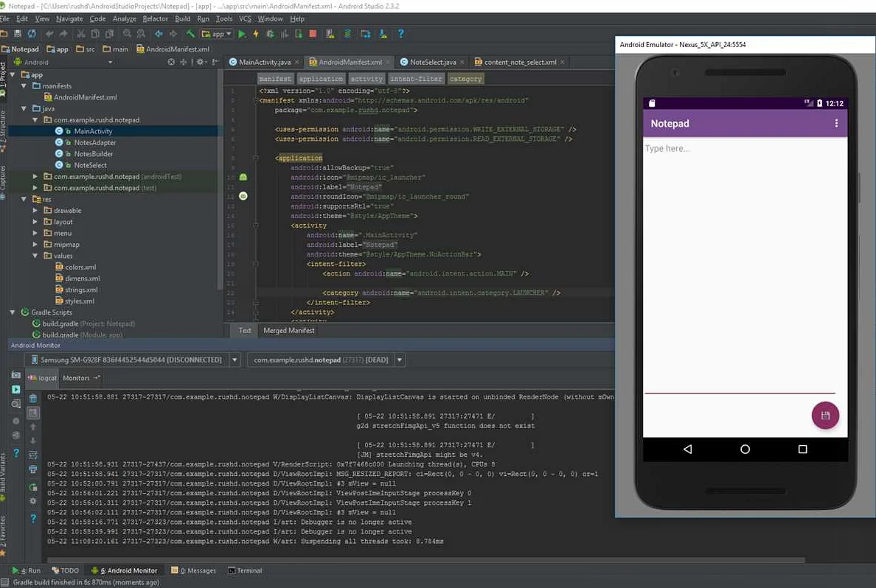The width and height of the screenshot is (876, 588).
Task: Toggle logcat soft-wrap button
Action: 33,455
